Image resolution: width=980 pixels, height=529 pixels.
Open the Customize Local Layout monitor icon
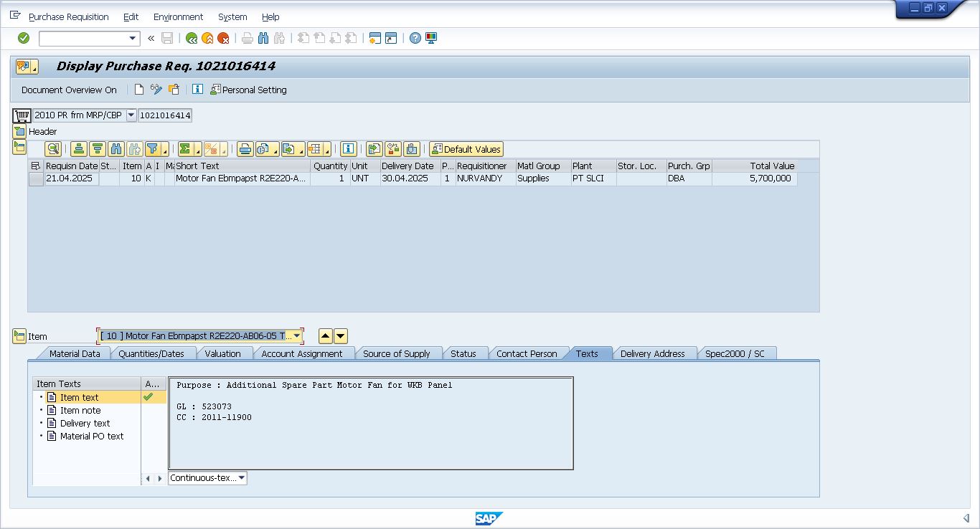[431, 38]
